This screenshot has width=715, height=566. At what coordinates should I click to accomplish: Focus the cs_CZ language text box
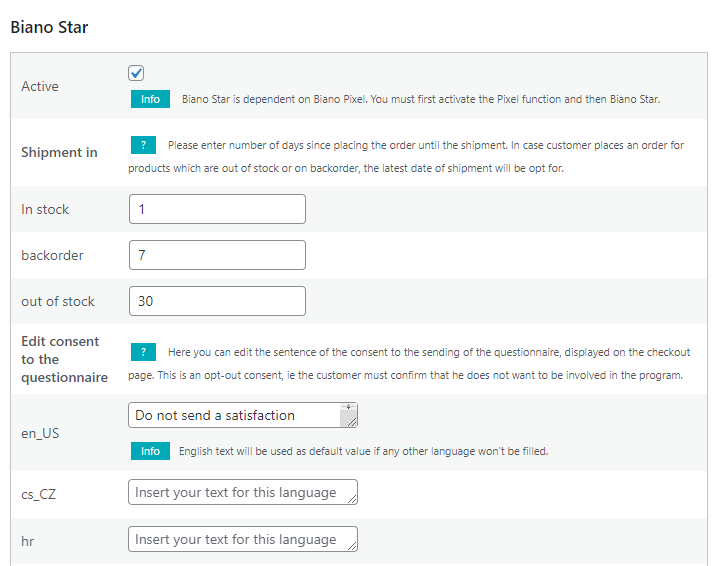[x=243, y=492]
